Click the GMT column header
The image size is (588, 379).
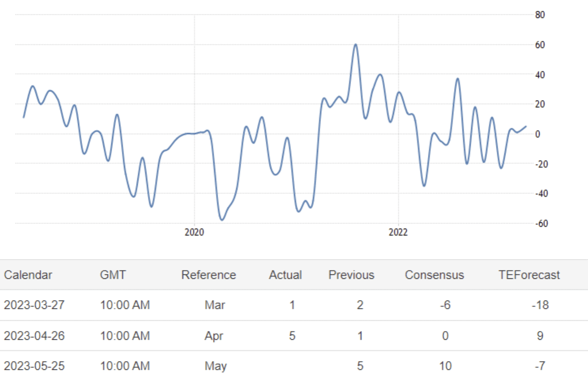[113, 275]
